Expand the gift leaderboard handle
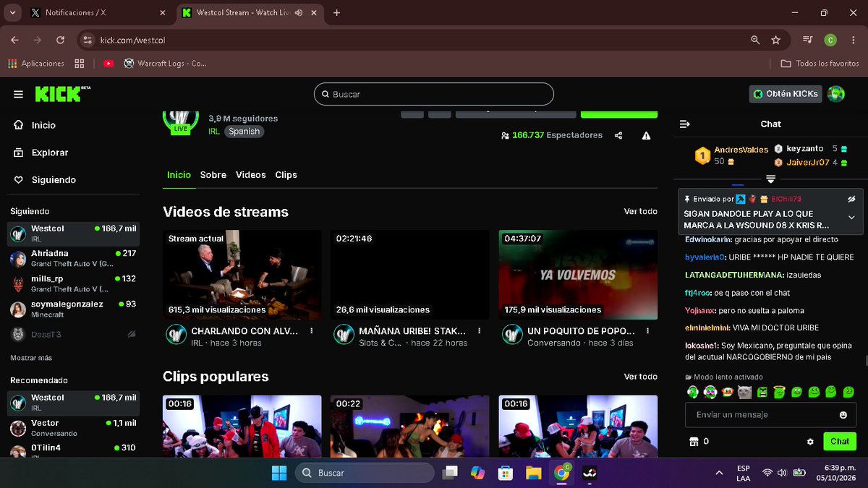 771,179
